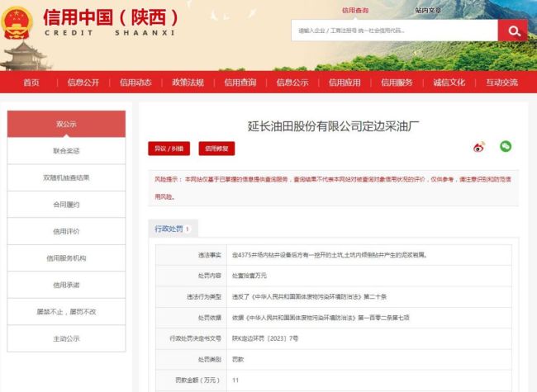The image size is (537, 392).
Task: Open 信用查询 in the red navigation bar
Action: (x=240, y=83)
